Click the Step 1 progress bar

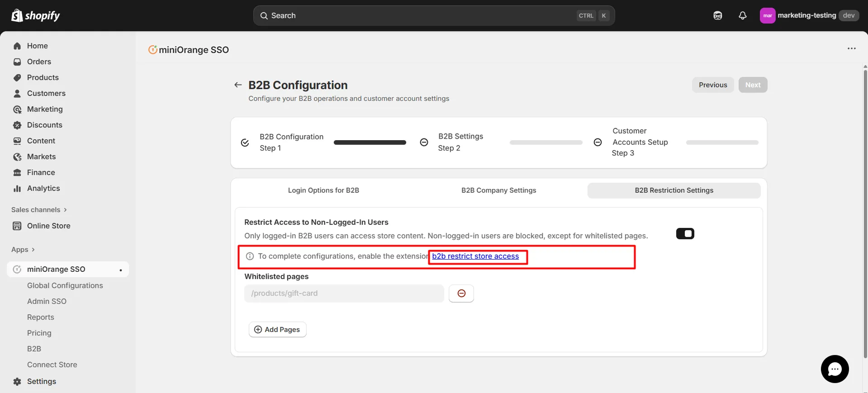pyautogui.click(x=370, y=142)
